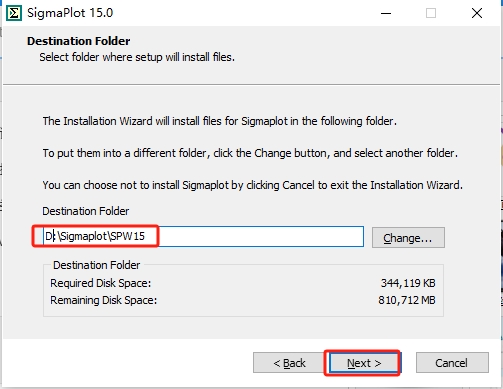Click the SigmaPlot sigma icon in title bar
This screenshot has width=503, height=389.
coord(14,13)
